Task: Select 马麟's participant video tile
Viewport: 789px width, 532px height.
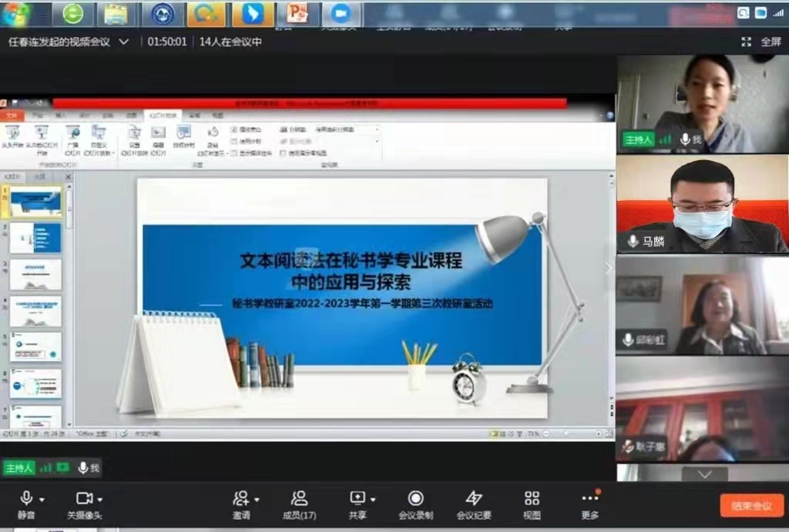Action: 702,203
